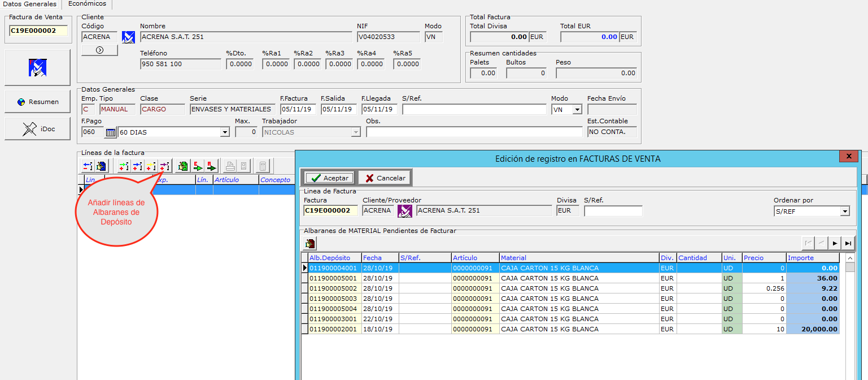The height and width of the screenshot is (380, 868).
Task: Click the purple client icon in the dialog
Action: point(404,211)
